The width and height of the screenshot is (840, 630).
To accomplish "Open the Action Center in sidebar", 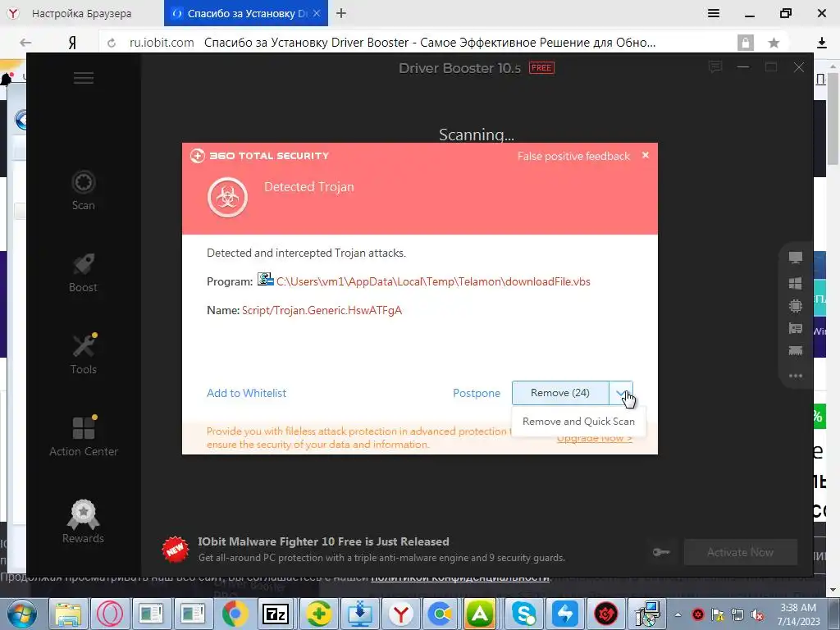I will (x=84, y=436).
